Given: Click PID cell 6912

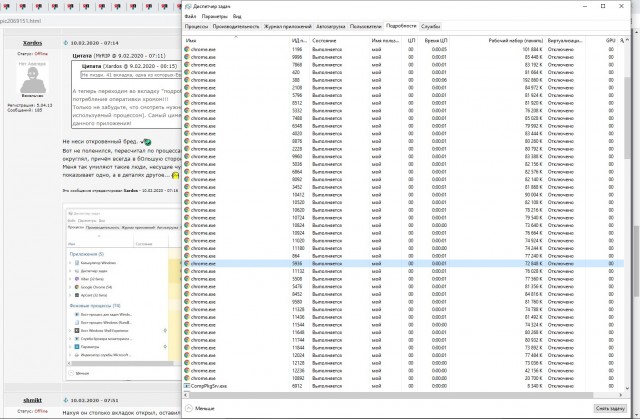Looking at the screenshot, I should [x=297, y=386].
